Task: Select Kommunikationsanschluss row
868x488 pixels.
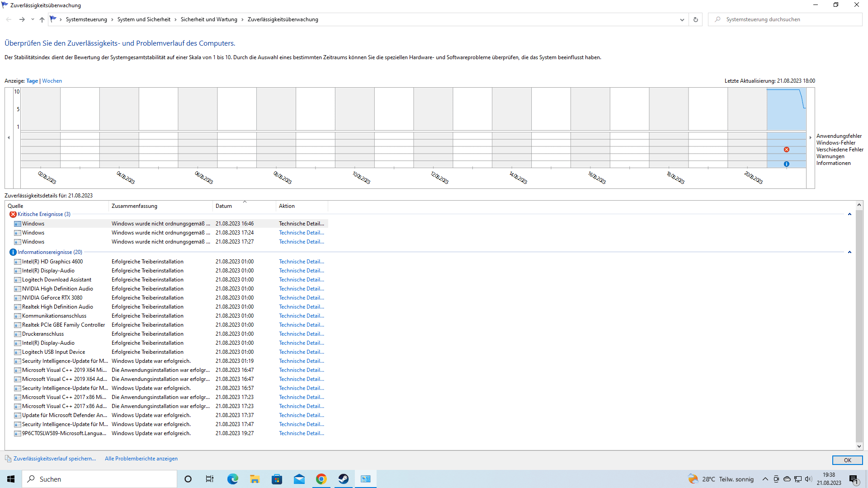Action: coord(167,316)
